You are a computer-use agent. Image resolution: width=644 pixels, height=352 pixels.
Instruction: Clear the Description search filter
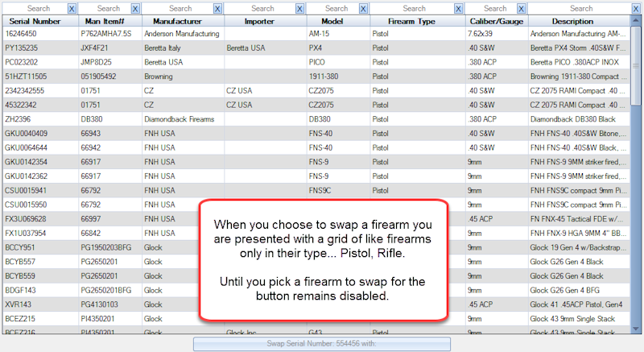[636, 9]
